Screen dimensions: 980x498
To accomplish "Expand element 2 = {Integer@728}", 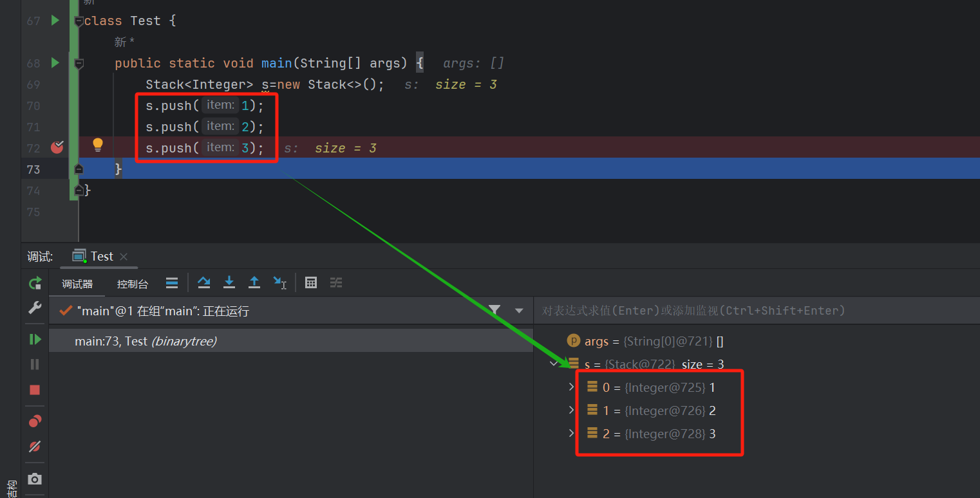I will tap(571, 434).
